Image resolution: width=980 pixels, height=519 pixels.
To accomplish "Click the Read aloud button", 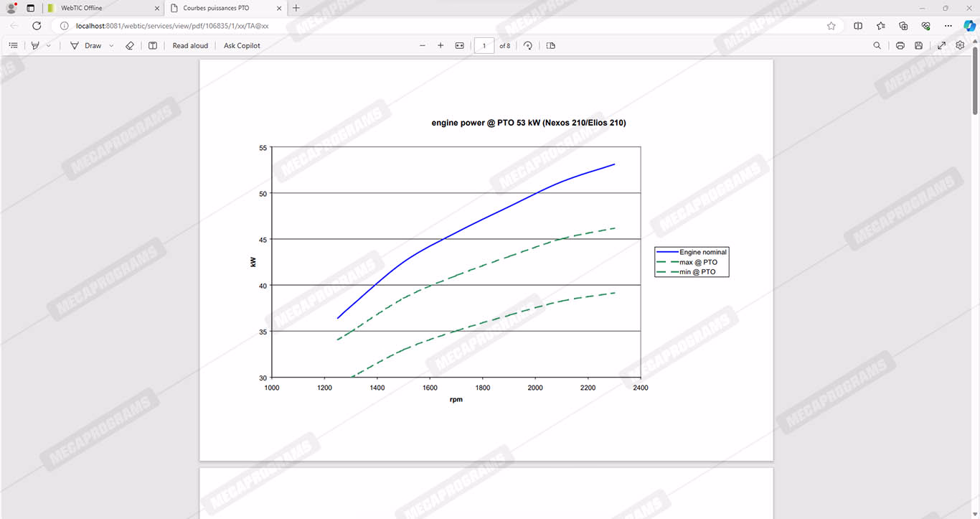I will pos(190,45).
